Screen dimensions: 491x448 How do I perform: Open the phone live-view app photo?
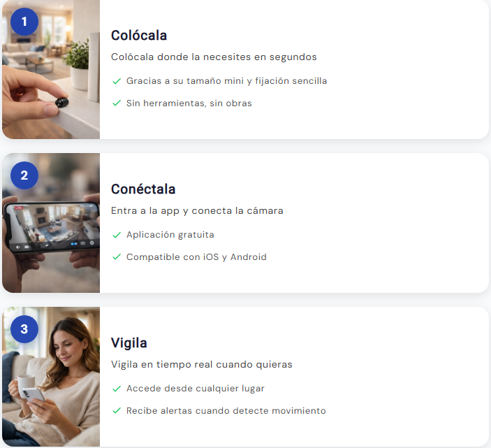tap(51, 223)
